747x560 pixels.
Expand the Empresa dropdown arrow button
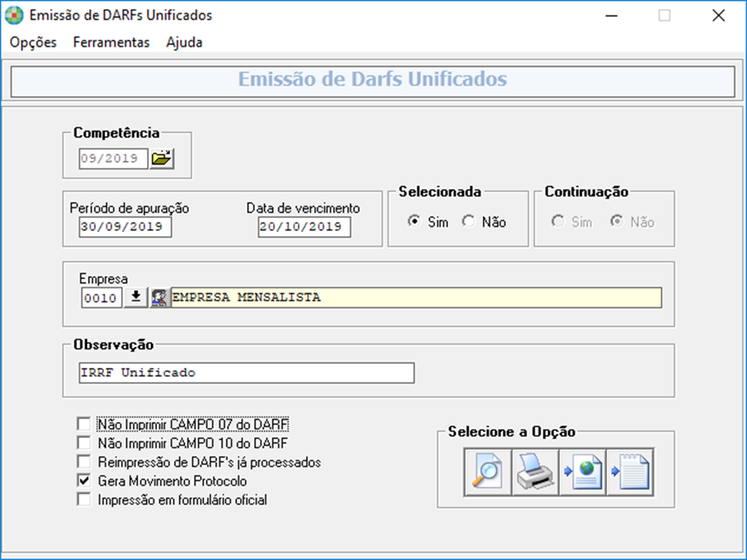click(136, 298)
